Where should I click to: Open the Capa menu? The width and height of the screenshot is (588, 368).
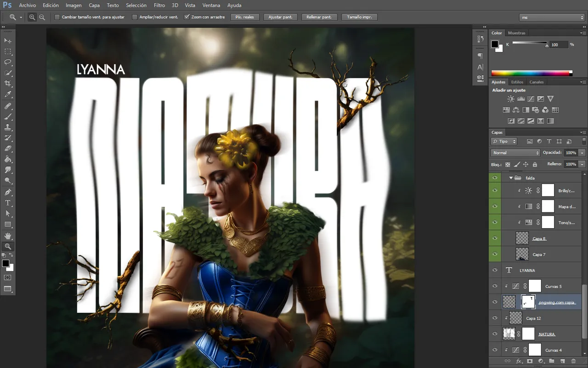(x=94, y=6)
